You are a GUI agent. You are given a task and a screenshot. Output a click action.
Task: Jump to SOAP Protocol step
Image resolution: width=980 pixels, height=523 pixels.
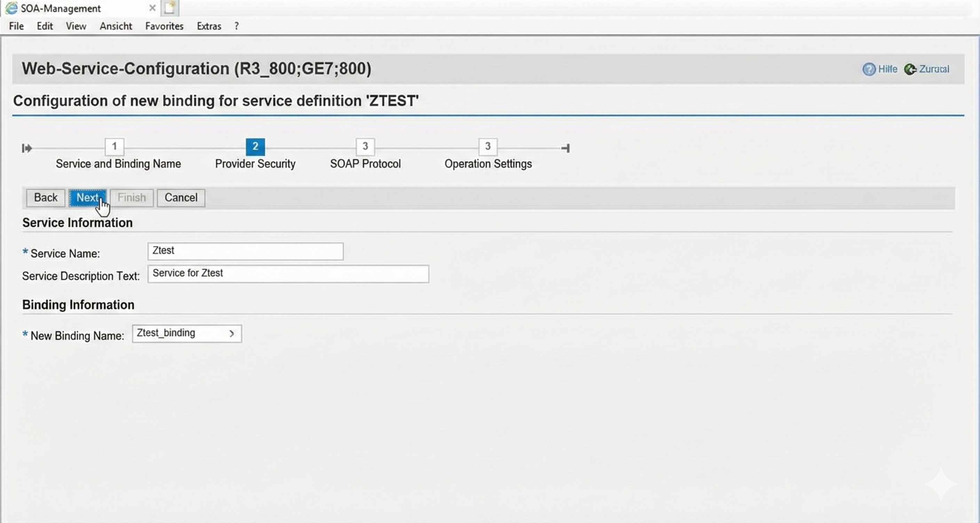coord(365,147)
